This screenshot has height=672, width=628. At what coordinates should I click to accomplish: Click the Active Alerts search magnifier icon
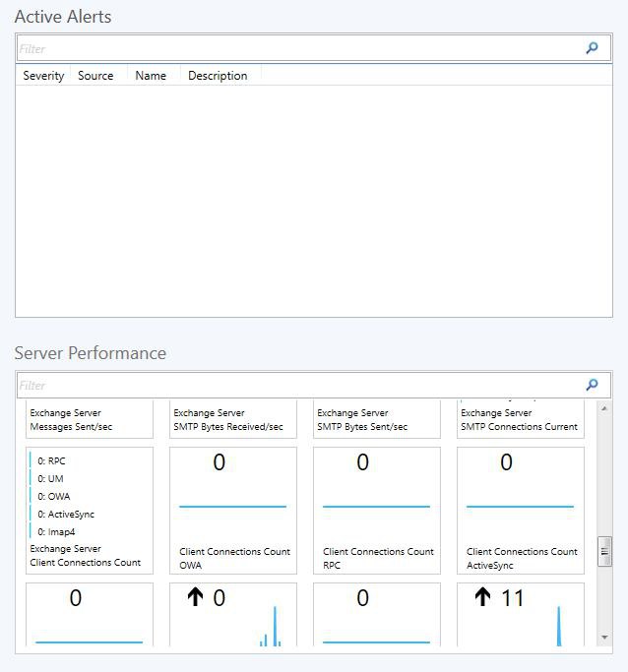click(592, 47)
